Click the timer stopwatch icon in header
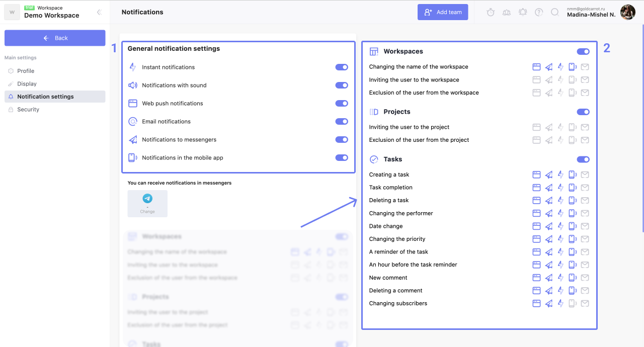This screenshot has height=347, width=644. [491, 12]
